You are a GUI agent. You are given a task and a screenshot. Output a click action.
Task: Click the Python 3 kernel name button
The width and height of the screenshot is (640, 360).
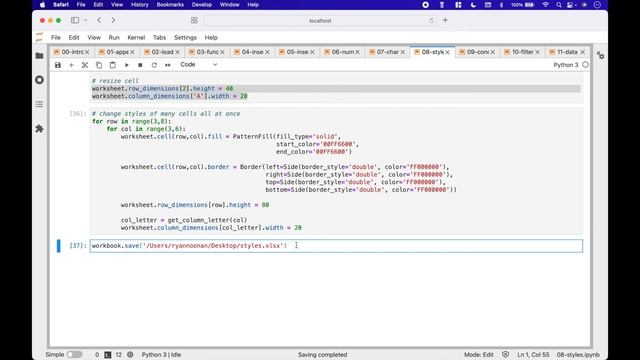[x=566, y=65]
